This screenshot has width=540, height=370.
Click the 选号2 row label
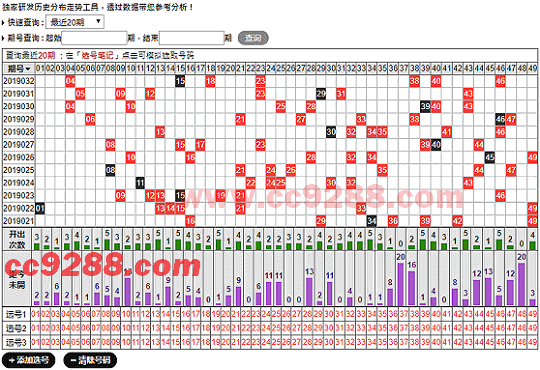[16, 328]
